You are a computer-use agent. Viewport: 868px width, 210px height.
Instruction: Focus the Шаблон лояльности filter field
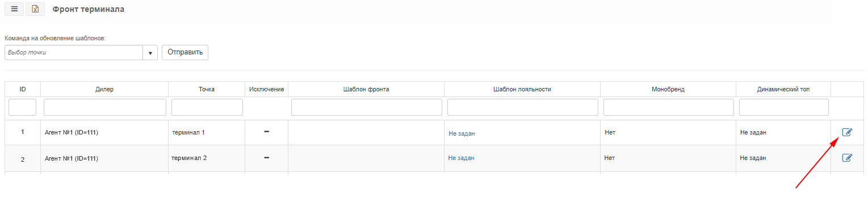point(523,107)
